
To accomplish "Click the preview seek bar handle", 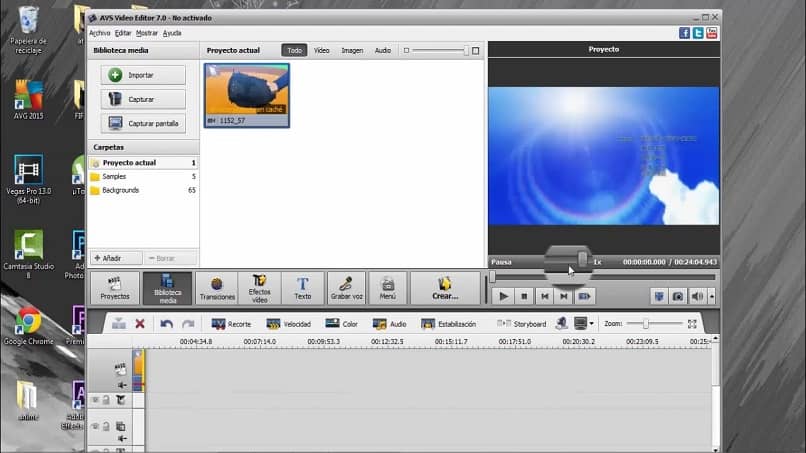I will click(492, 277).
